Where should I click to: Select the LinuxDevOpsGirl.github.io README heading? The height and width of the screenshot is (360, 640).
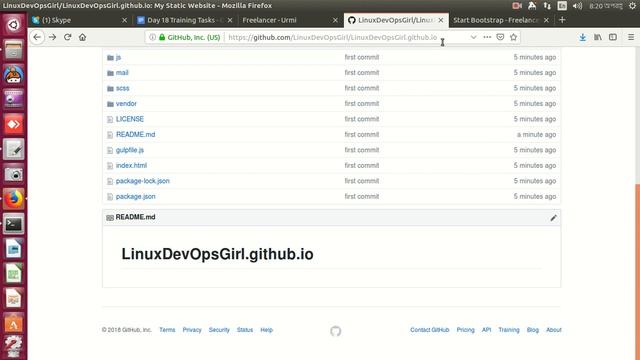click(217, 254)
